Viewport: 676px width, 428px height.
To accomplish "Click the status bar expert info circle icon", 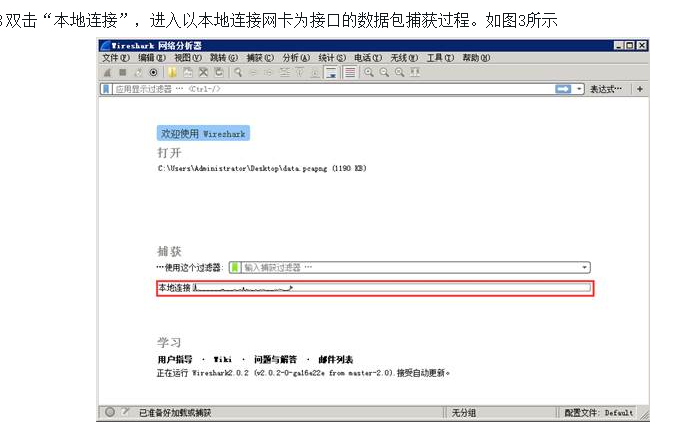I will coord(110,412).
